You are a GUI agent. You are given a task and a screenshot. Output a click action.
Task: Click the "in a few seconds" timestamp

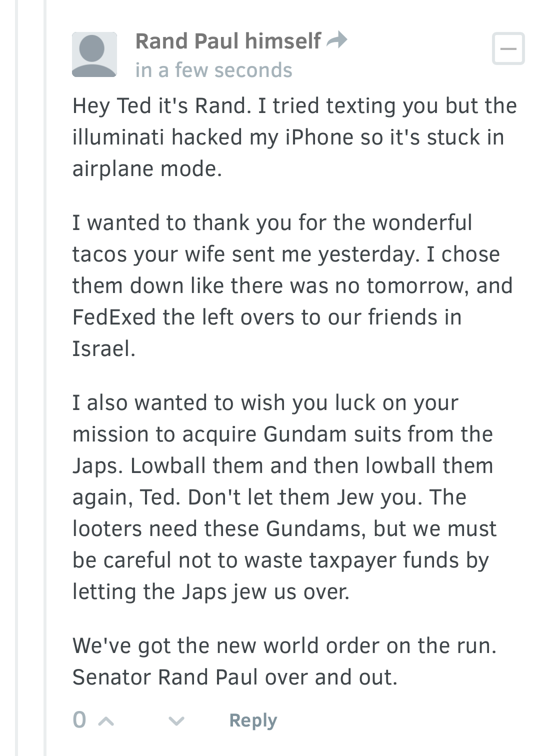(x=213, y=70)
